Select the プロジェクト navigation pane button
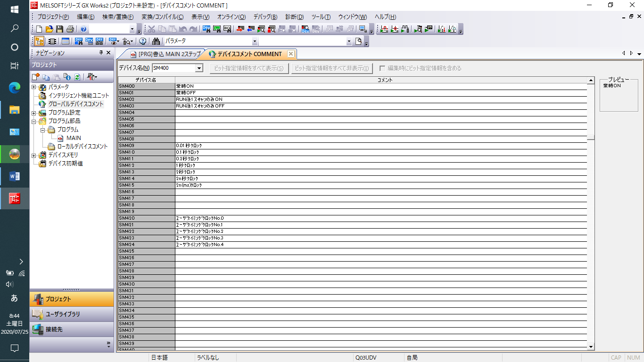 click(x=72, y=299)
